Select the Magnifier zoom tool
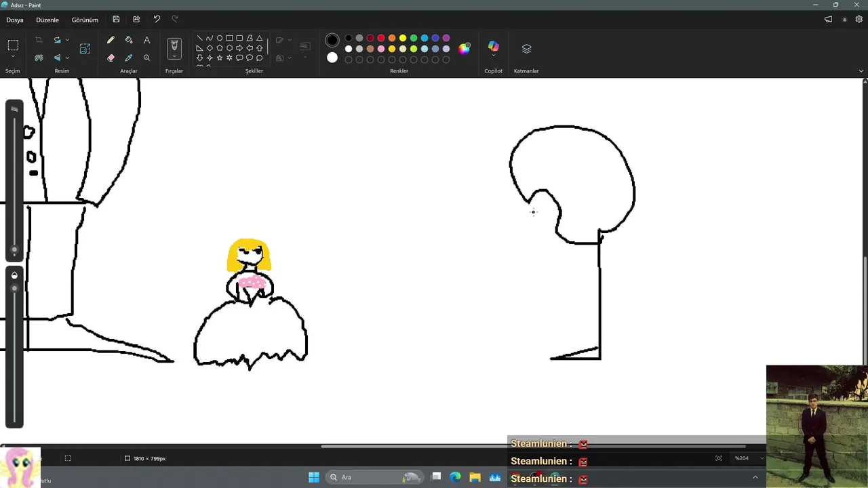The image size is (868, 488). [146, 58]
